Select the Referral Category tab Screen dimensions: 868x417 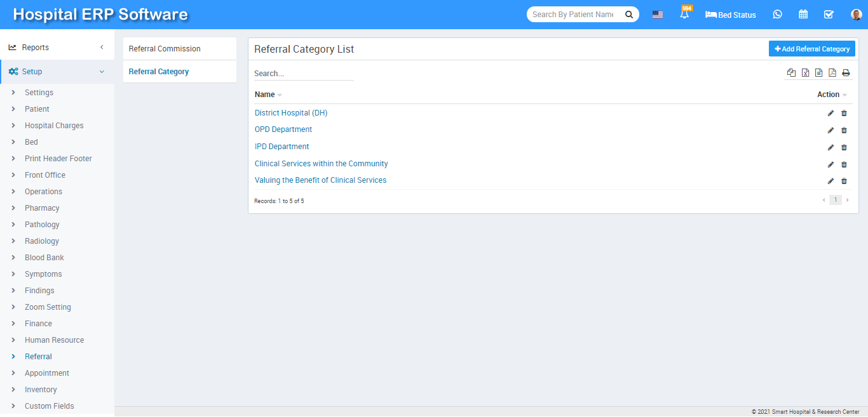[159, 72]
